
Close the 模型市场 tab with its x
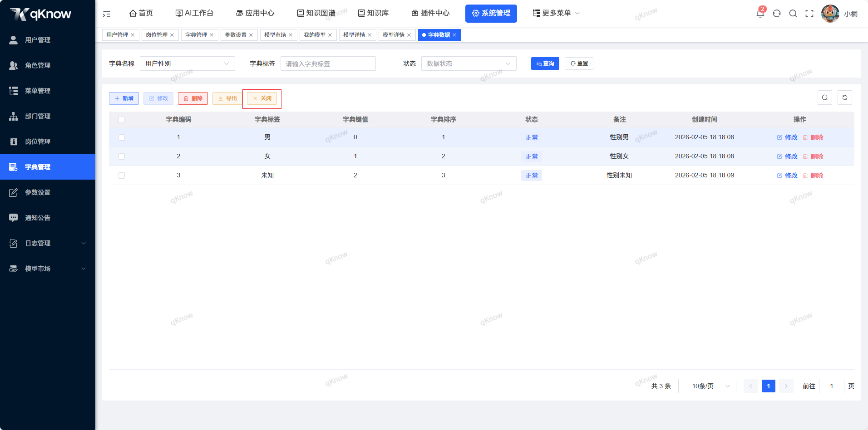click(x=291, y=35)
